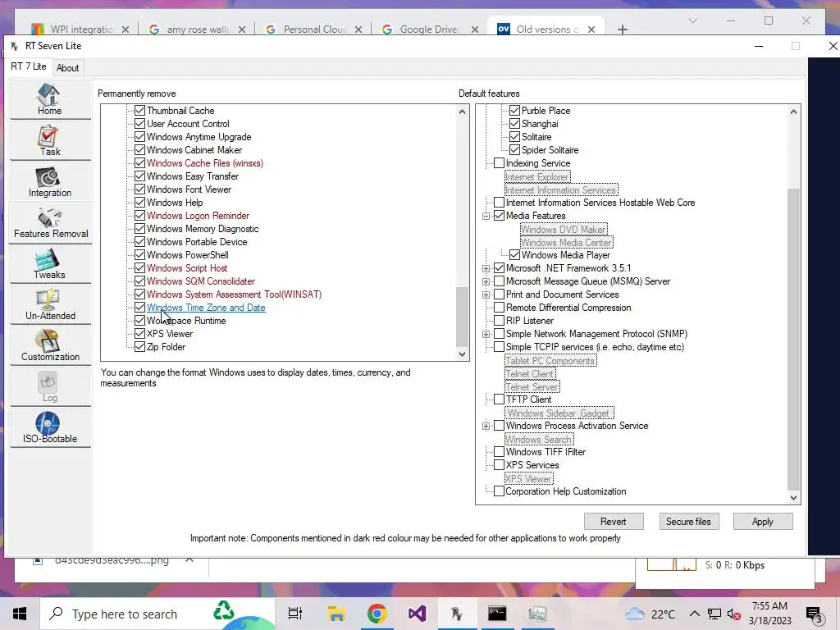840x630 pixels.
Task: Click down arrow of Default features scrollbar
Action: click(793, 498)
